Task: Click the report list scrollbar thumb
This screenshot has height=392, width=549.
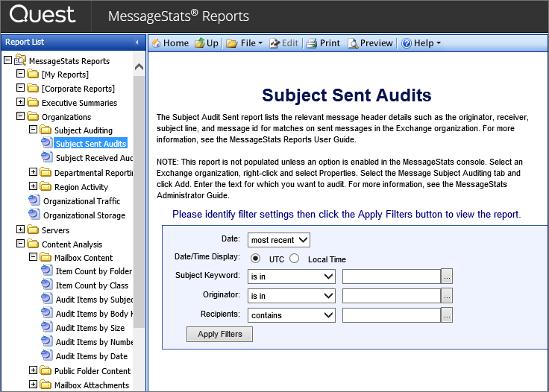Action: click(x=139, y=201)
